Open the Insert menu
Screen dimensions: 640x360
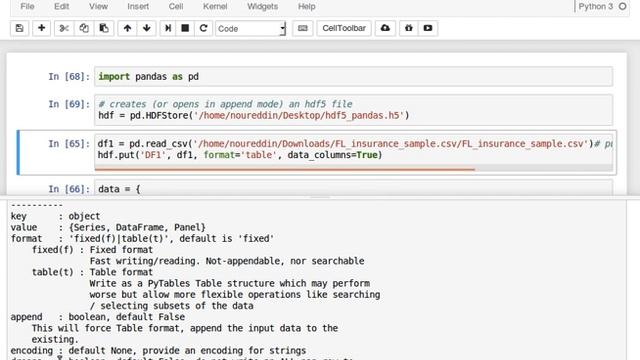pos(138,7)
